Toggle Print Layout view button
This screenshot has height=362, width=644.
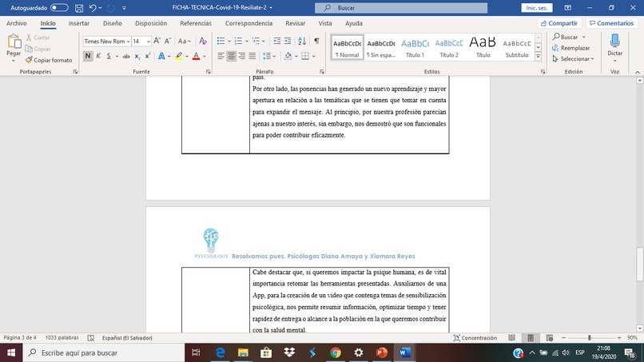coord(531,338)
